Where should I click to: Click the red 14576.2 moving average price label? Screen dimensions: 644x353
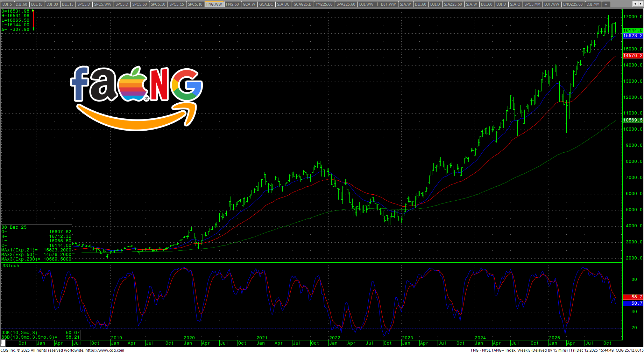coord(633,56)
